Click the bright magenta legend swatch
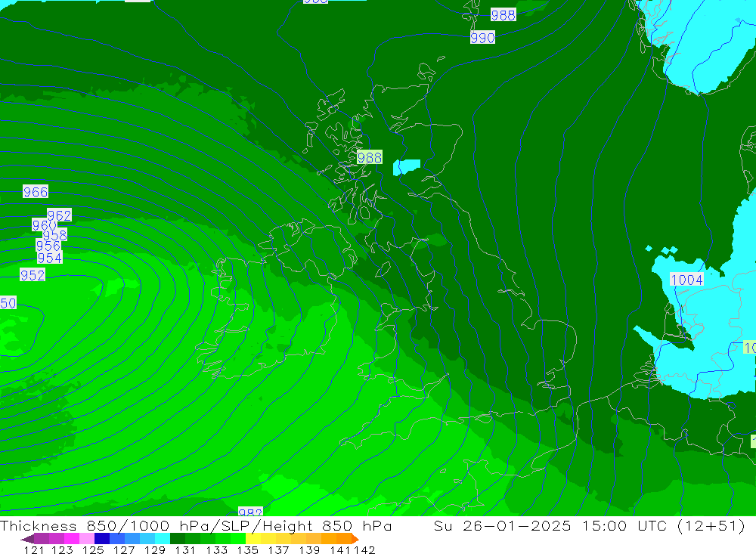 click(x=72, y=539)
